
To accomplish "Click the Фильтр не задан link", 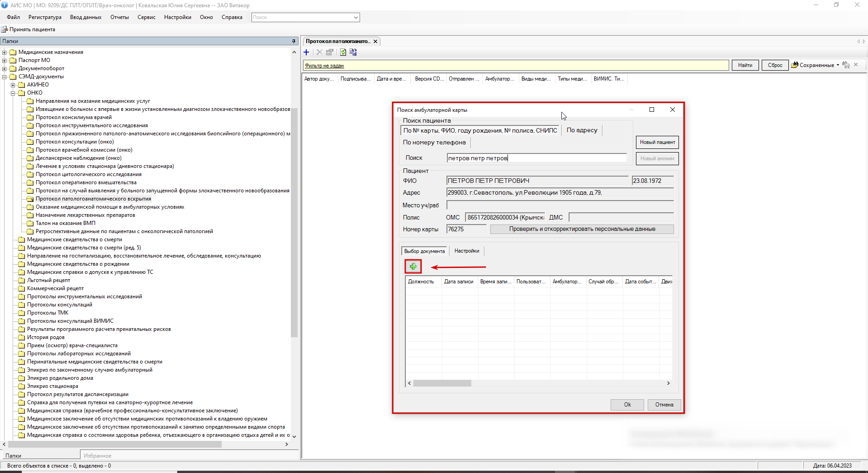I will point(324,66).
